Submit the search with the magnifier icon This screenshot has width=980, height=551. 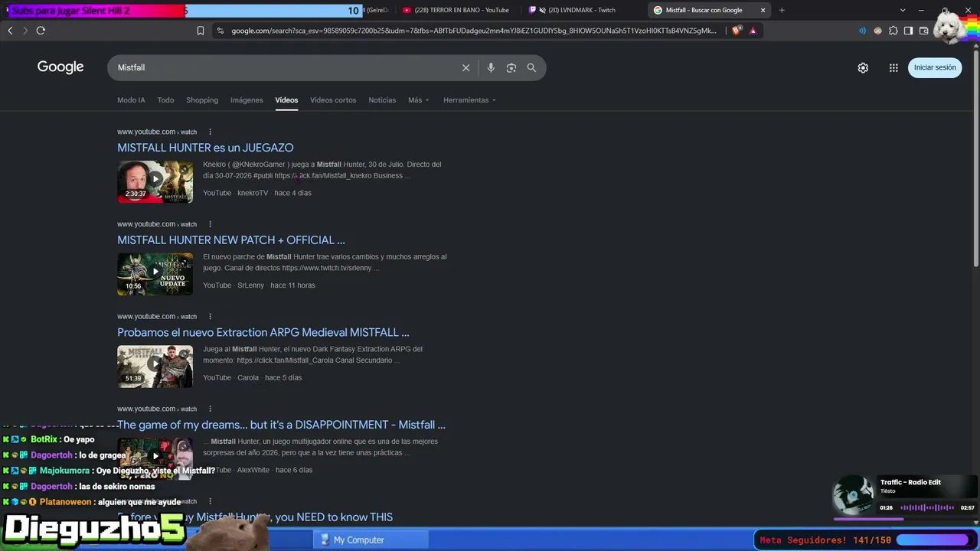tap(531, 67)
